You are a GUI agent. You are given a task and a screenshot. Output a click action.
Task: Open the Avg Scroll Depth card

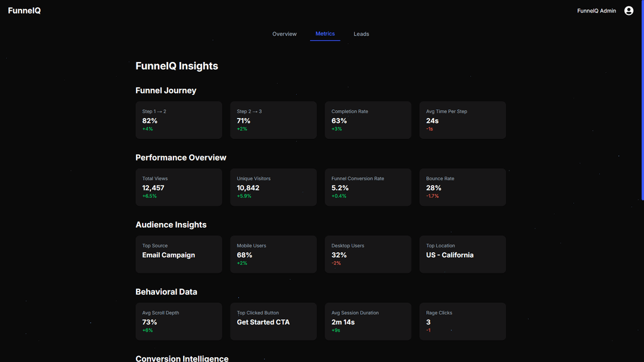click(x=179, y=321)
